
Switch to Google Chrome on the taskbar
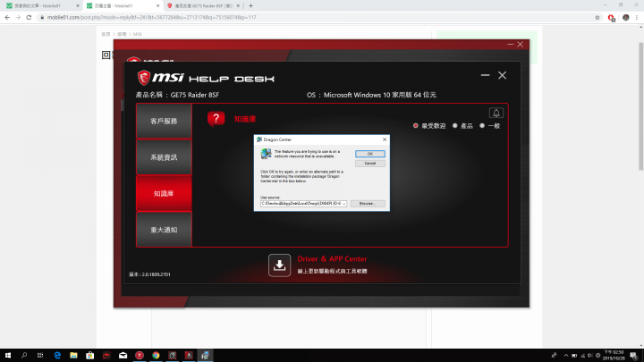(156, 356)
